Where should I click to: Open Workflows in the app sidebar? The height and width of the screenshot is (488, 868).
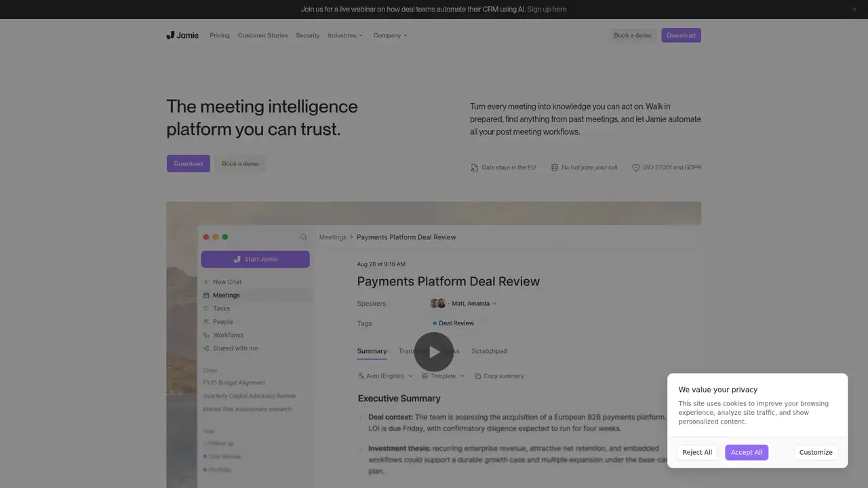256,335
